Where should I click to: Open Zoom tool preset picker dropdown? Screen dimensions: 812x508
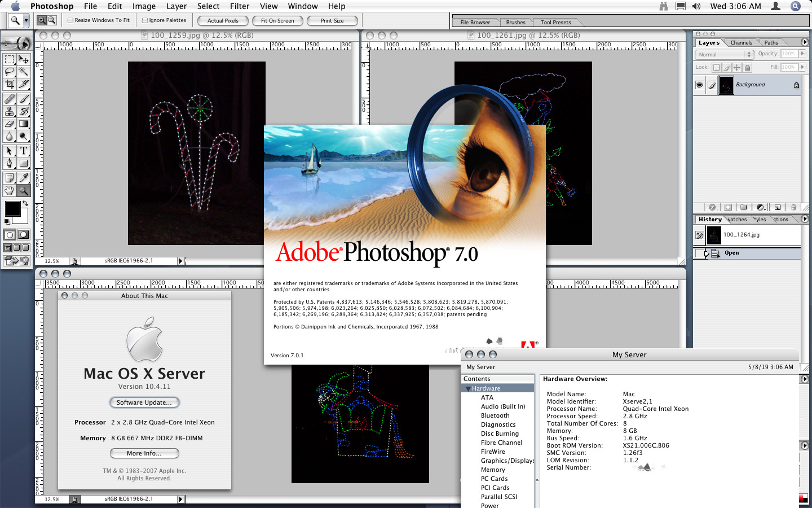pyautogui.click(x=26, y=20)
